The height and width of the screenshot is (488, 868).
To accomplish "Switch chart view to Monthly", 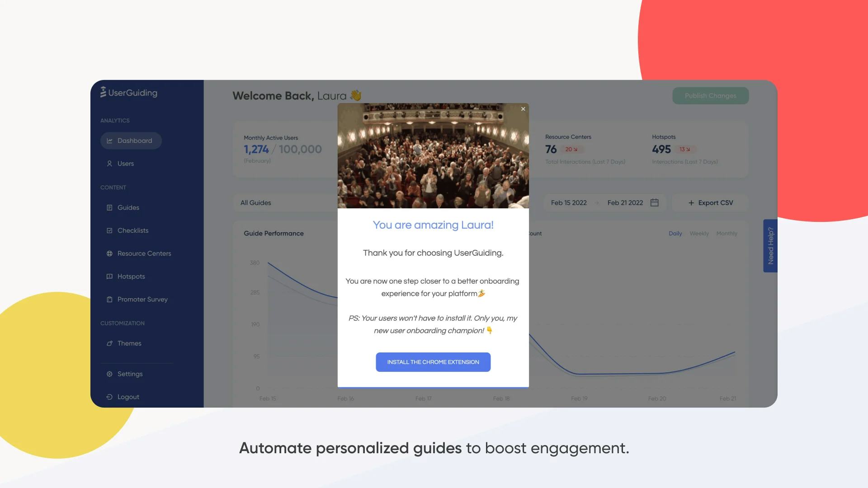I will coord(726,234).
